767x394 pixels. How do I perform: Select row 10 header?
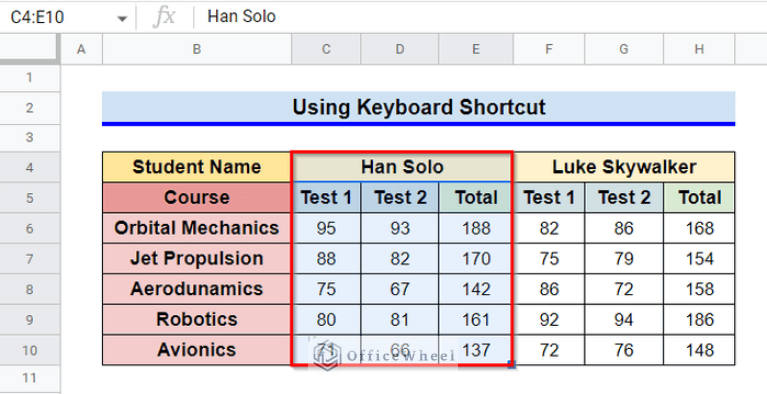30,350
